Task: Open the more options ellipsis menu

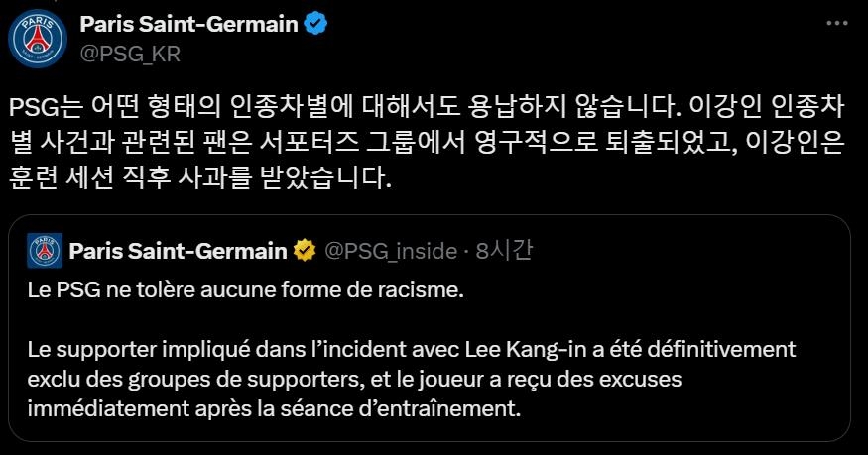Action: pyautogui.click(x=830, y=24)
